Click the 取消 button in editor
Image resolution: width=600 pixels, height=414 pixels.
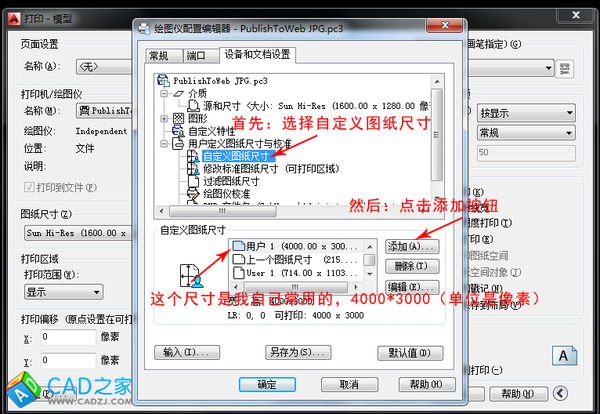pyautogui.click(x=349, y=385)
